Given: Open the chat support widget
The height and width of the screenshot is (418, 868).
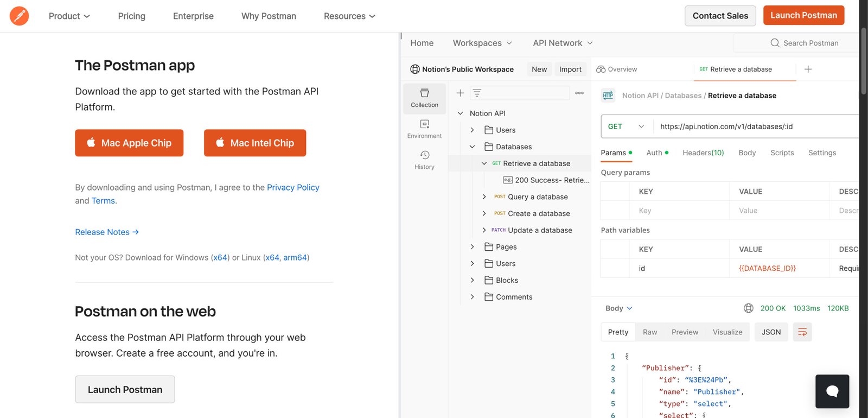Looking at the screenshot, I should pyautogui.click(x=832, y=391).
